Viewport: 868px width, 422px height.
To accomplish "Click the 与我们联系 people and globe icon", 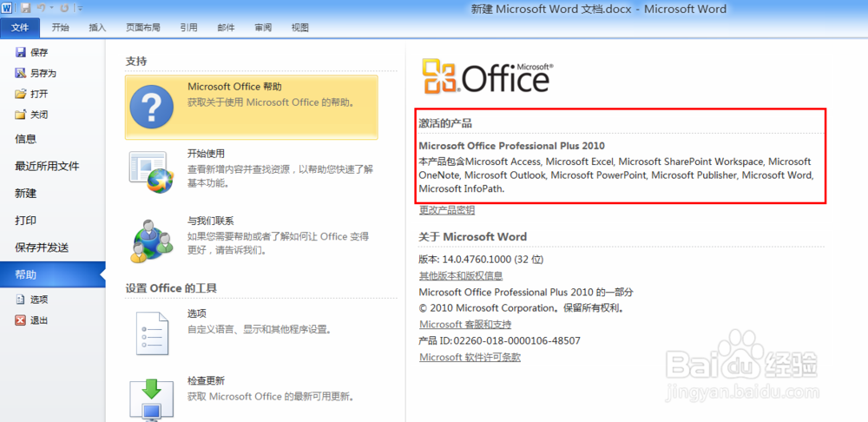I will [x=152, y=241].
